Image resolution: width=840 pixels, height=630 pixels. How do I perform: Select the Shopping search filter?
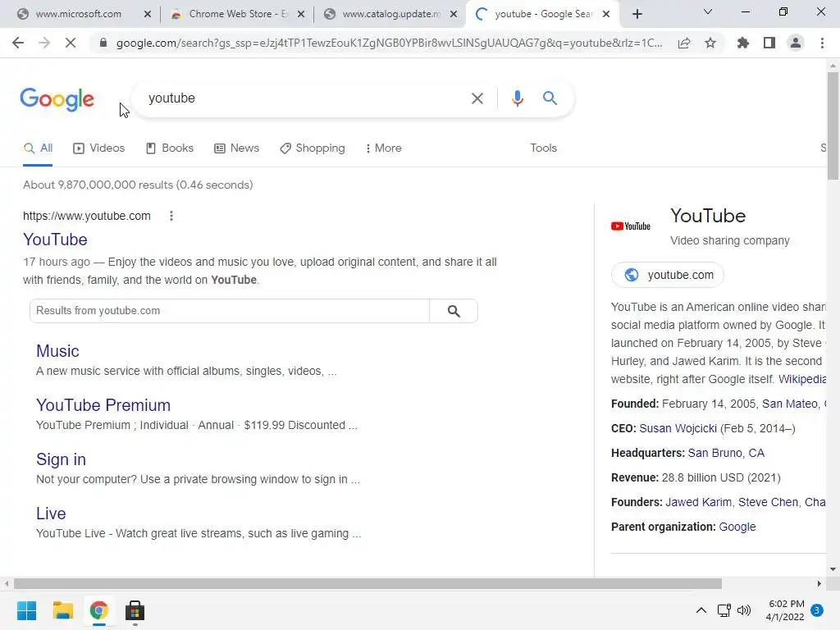click(x=313, y=148)
